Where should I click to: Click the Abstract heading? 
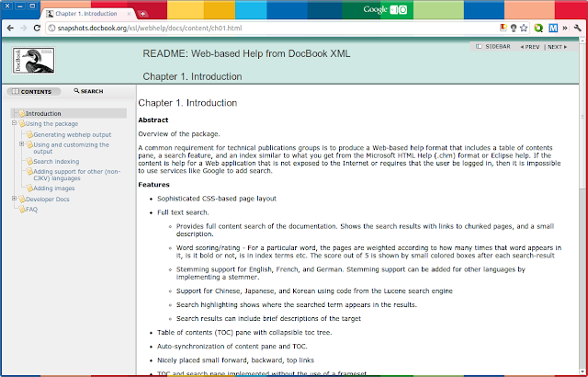pyautogui.click(x=153, y=120)
